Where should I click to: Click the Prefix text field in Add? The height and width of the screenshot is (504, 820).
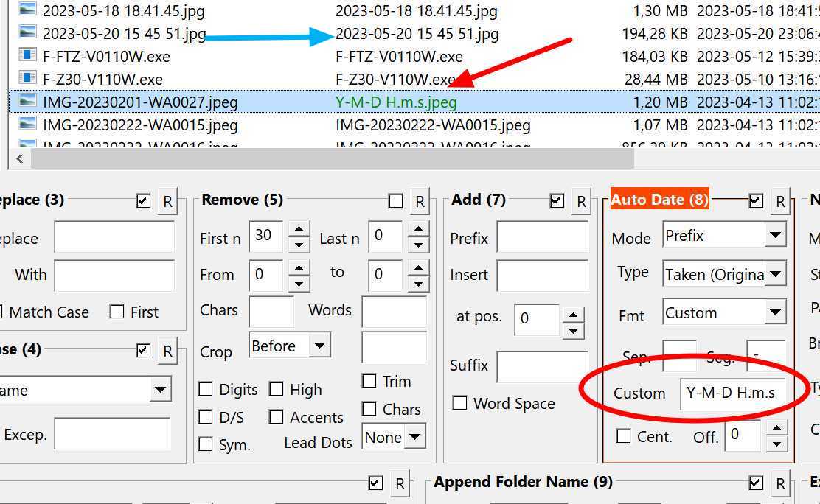coord(541,238)
